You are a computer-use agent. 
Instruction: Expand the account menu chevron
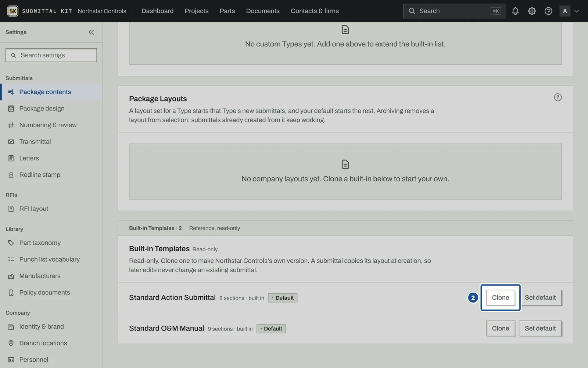point(577,11)
